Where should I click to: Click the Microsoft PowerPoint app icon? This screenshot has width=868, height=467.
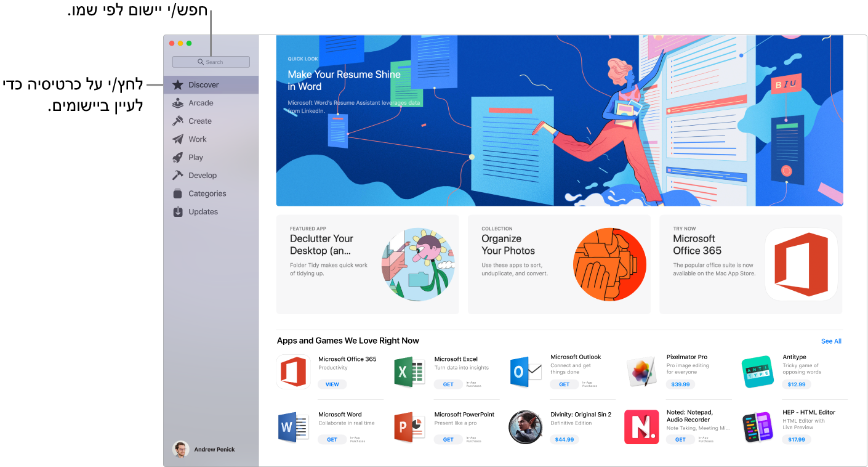coord(409,427)
